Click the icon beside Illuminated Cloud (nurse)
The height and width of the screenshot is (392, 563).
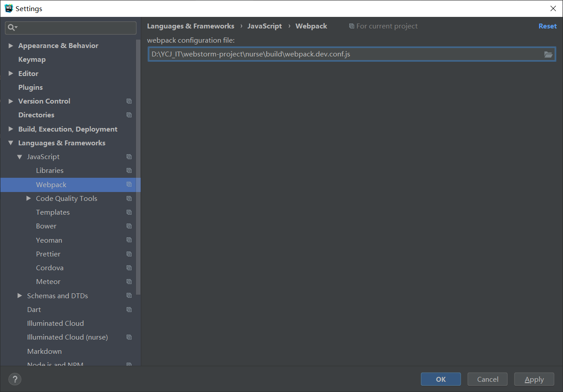(x=129, y=337)
